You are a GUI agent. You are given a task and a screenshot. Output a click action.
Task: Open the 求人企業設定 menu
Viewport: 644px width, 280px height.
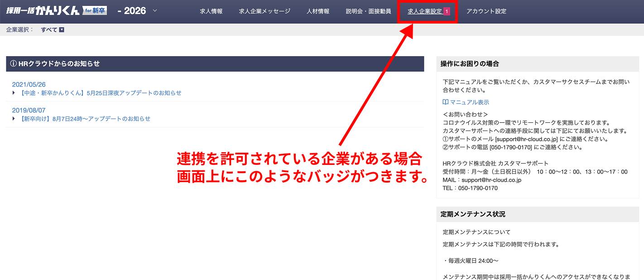coord(424,11)
